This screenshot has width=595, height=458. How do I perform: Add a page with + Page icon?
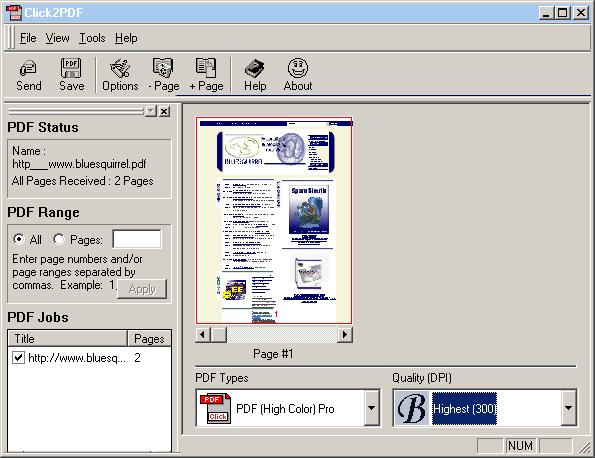pos(206,75)
